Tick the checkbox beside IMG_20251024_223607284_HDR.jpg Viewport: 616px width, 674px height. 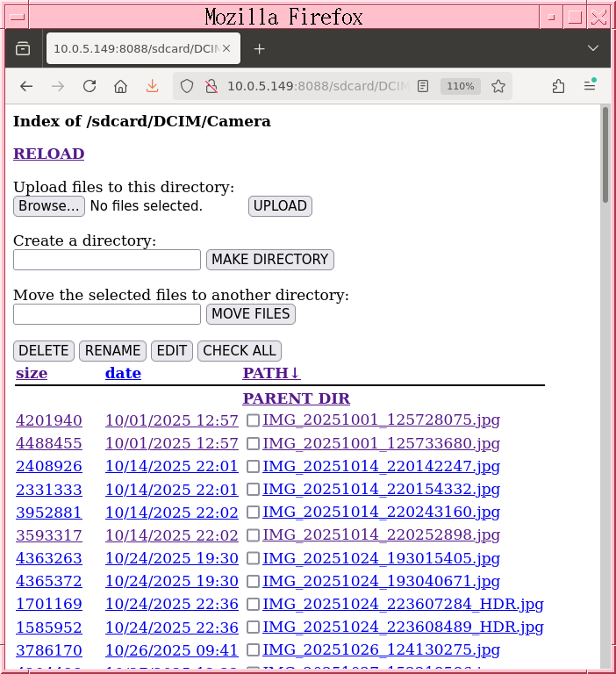point(253,605)
